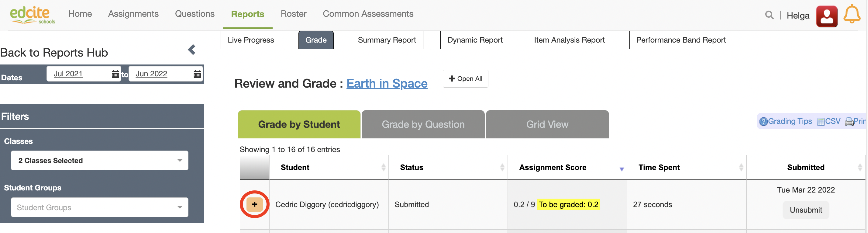Open the Classes selection dropdown
The image size is (868, 233).
coord(99,161)
